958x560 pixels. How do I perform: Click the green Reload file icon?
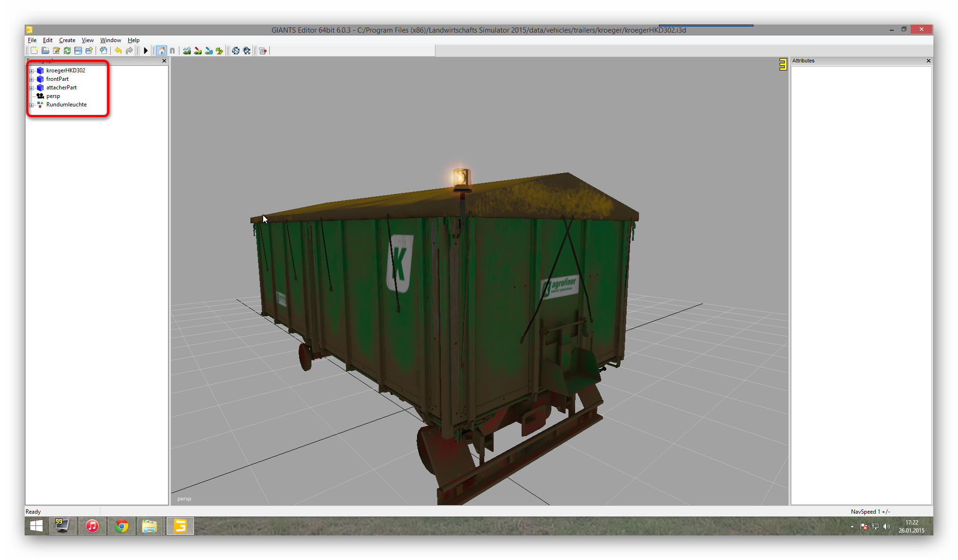(67, 51)
